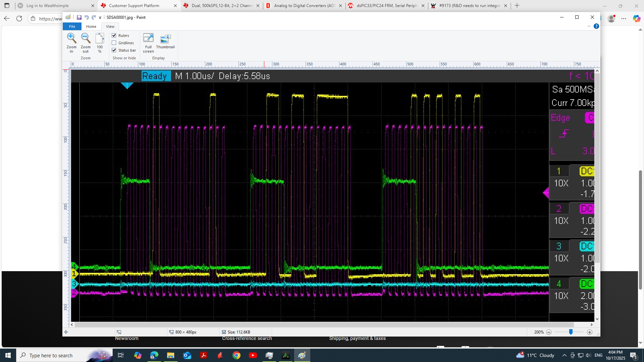644x362 pixels.
Task: Open the File menu
Action: coord(72,26)
